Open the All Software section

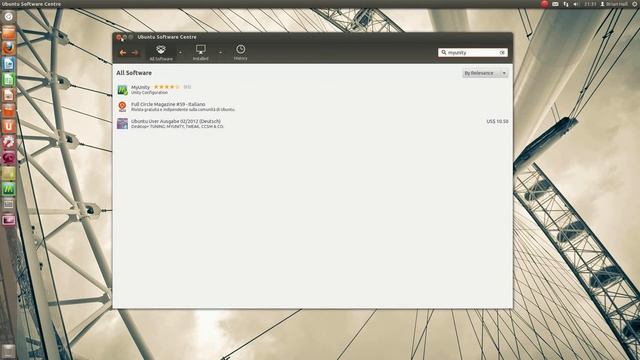click(161, 53)
